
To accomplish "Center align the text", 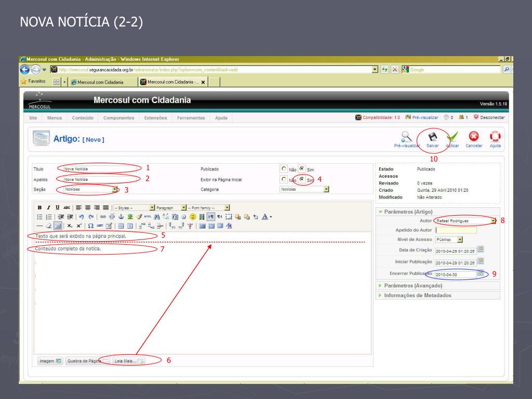I will pos(88,208).
